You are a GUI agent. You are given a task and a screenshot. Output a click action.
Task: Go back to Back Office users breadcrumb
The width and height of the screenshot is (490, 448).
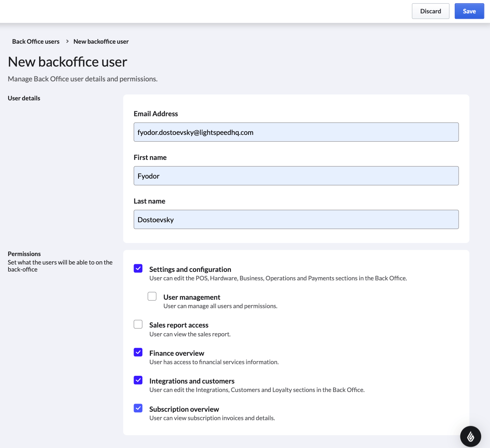[x=36, y=42]
